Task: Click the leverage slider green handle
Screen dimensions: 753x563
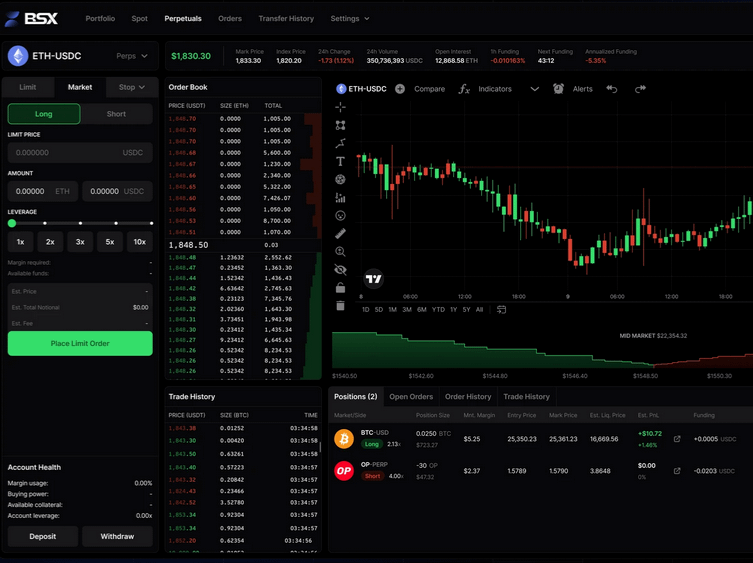Action: click(x=12, y=223)
